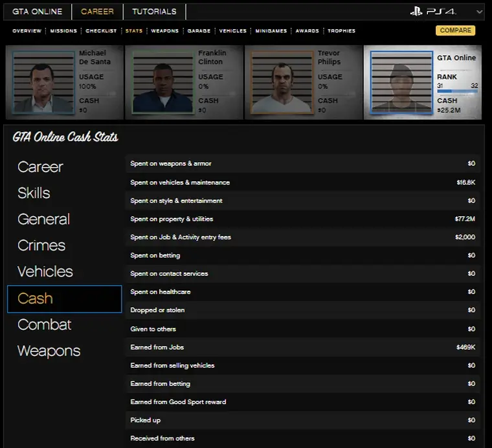Open the Vehicles stats category in sidebar
Viewport: 492px width, 448px height.
[x=45, y=272]
